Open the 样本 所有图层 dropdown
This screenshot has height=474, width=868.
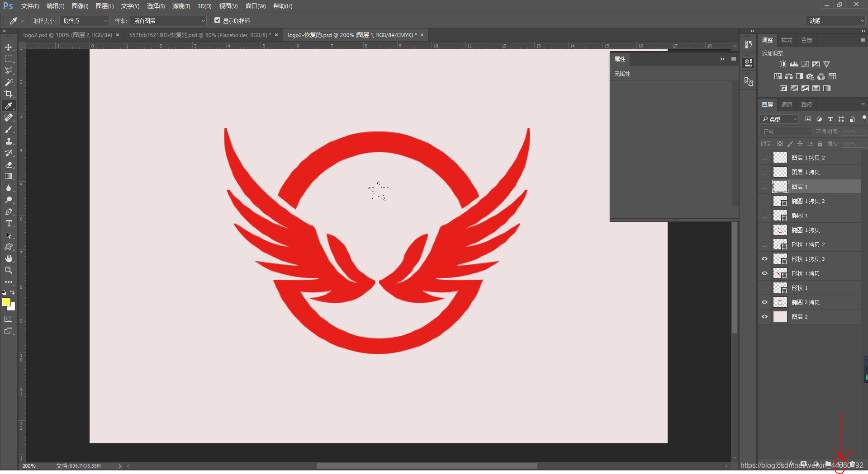coord(168,21)
